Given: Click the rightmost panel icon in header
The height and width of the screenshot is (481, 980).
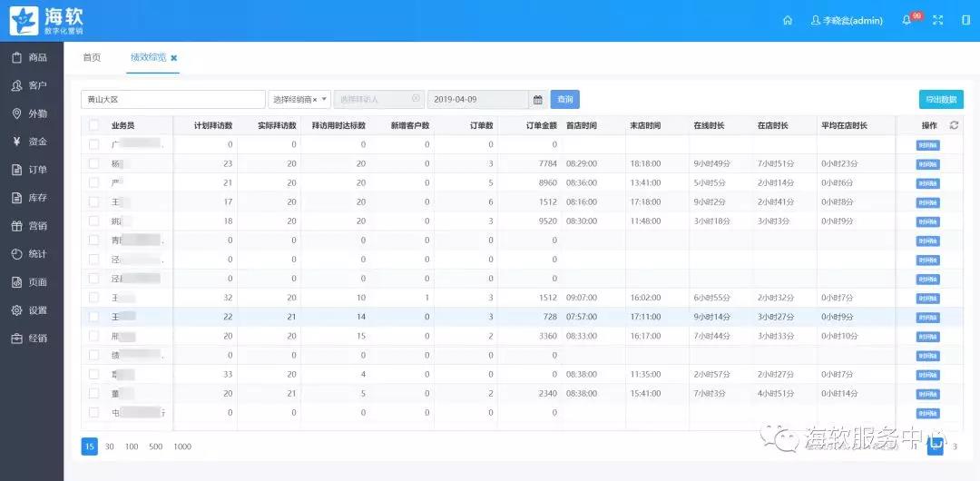Looking at the screenshot, I should (966, 21).
